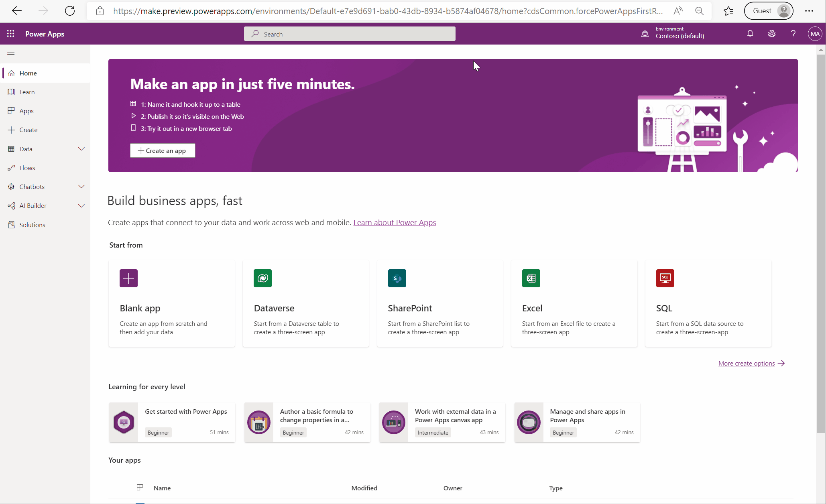Open Get started with Power Apps card
The width and height of the screenshot is (826, 504).
(186, 412)
